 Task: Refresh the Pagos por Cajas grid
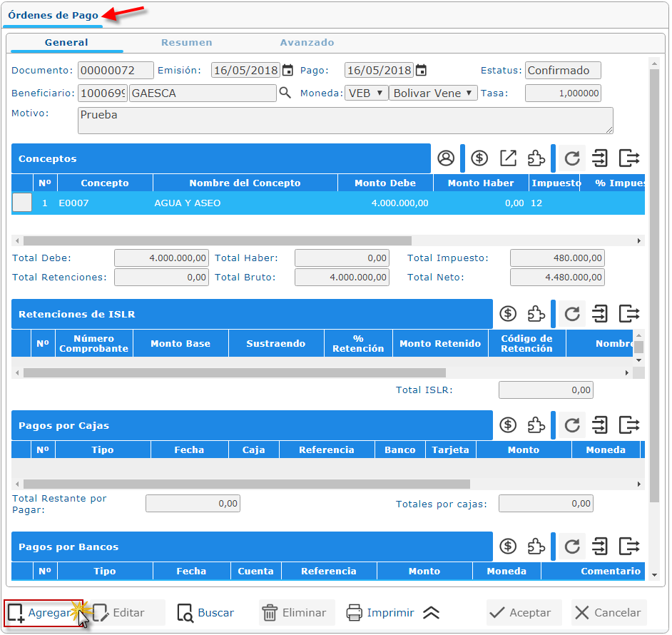(571, 426)
